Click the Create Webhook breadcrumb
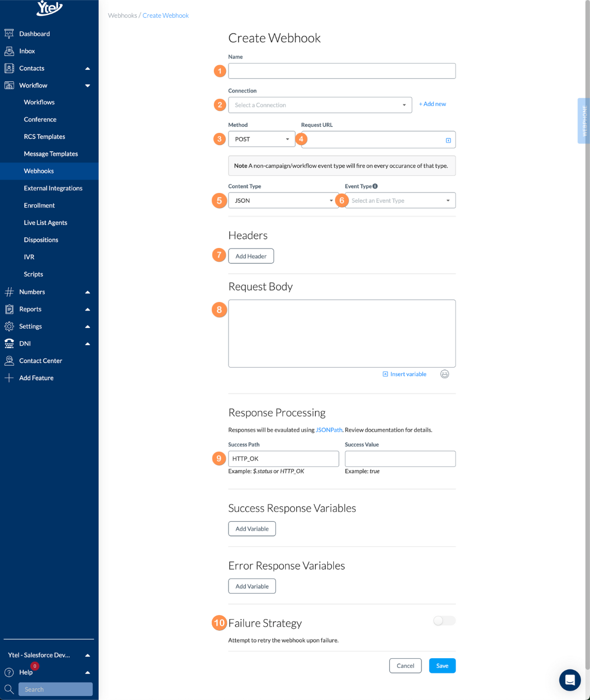This screenshot has height=700, width=590. click(165, 16)
